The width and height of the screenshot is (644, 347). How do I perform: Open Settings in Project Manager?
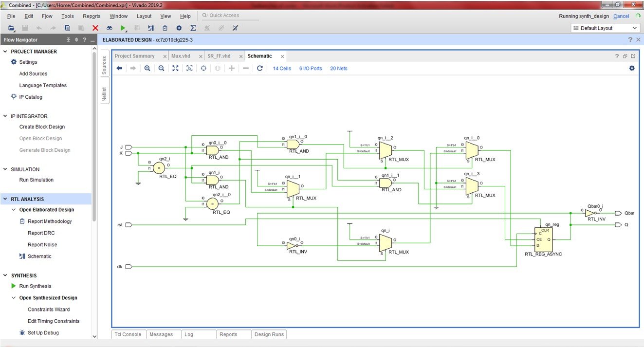[28, 62]
